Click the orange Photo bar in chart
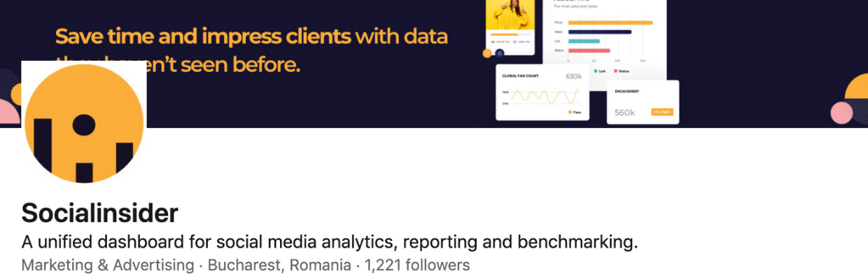 pyautogui.click(x=610, y=22)
